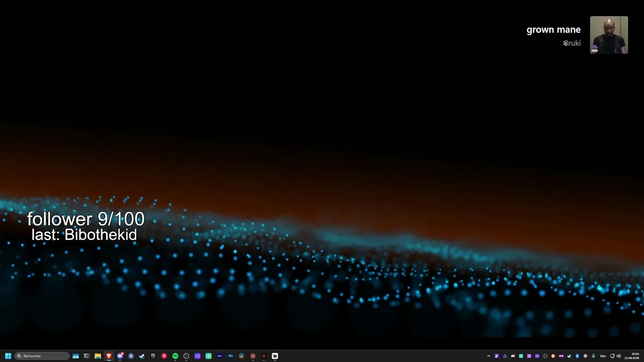Click the "grown mane" song title
Image resolution: width=644 pixels, height=362 pixels.
click(553, 30)
